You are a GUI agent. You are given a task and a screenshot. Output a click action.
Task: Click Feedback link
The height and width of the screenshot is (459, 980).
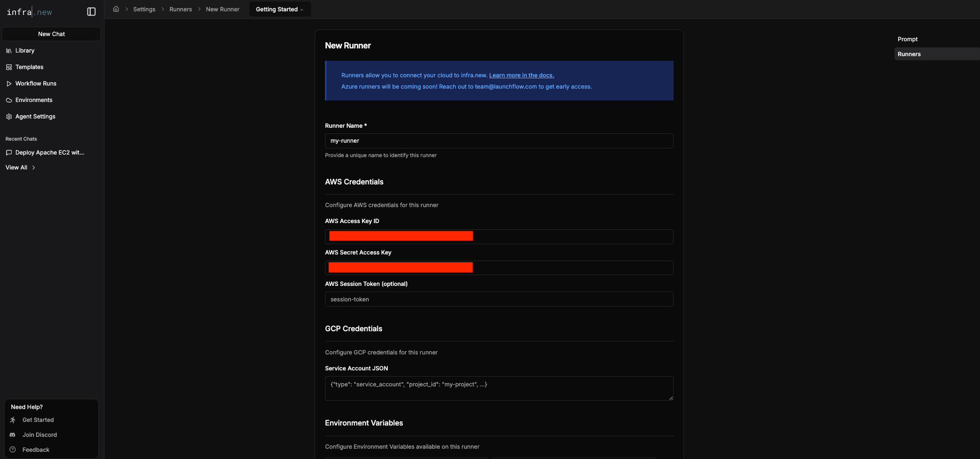coord(36,450)
